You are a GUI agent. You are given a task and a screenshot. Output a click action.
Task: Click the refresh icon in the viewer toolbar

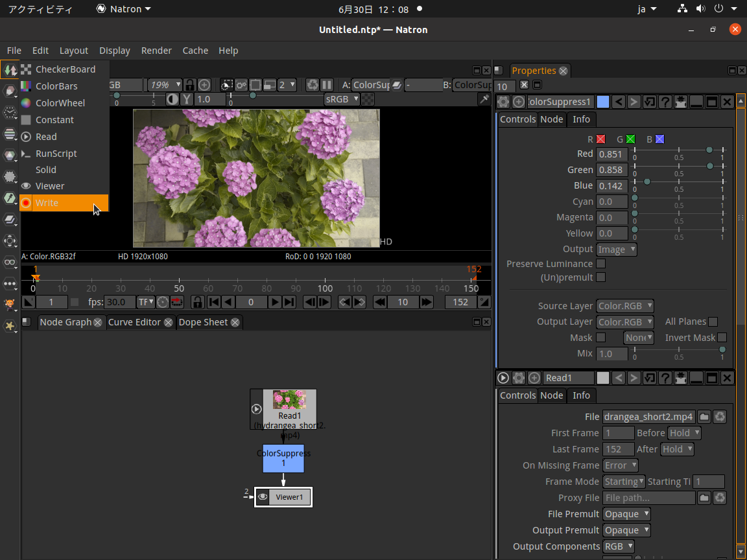tap(312, 85)
